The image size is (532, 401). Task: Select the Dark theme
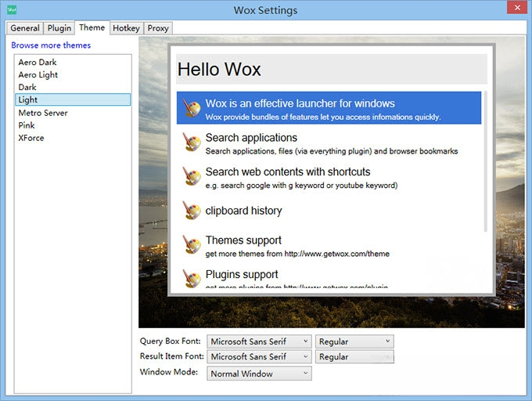click(73, 87)
